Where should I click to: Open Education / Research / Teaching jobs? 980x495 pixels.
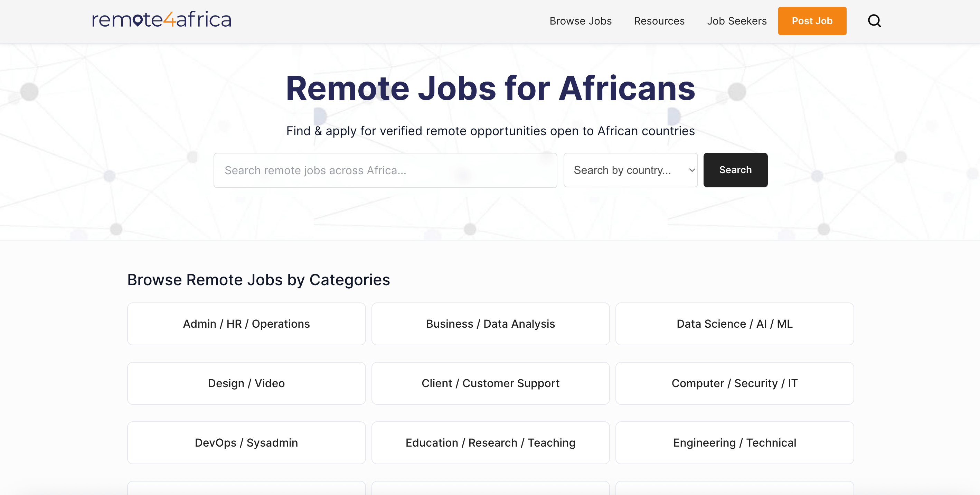(490, 442)
